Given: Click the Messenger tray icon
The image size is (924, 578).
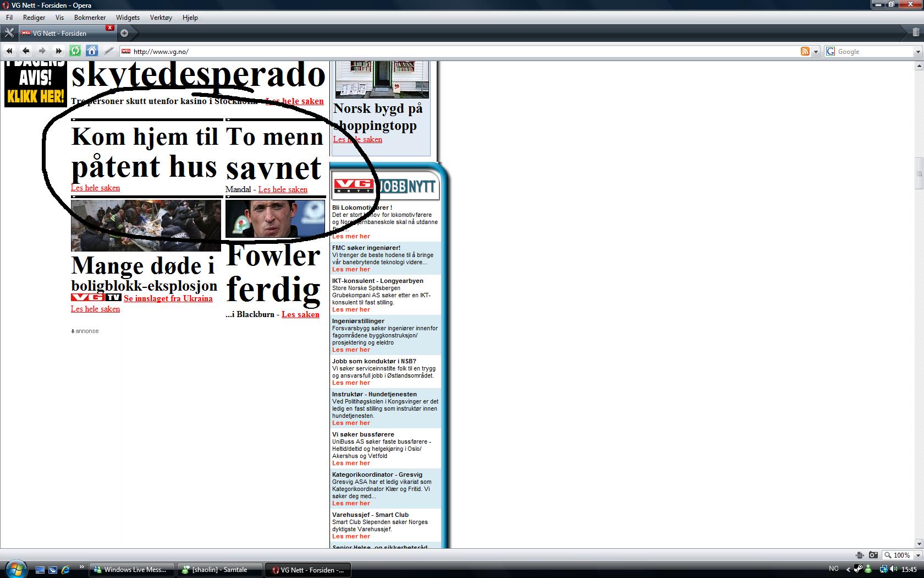Looking at the screenshot, I should click(x=868, y=569).
